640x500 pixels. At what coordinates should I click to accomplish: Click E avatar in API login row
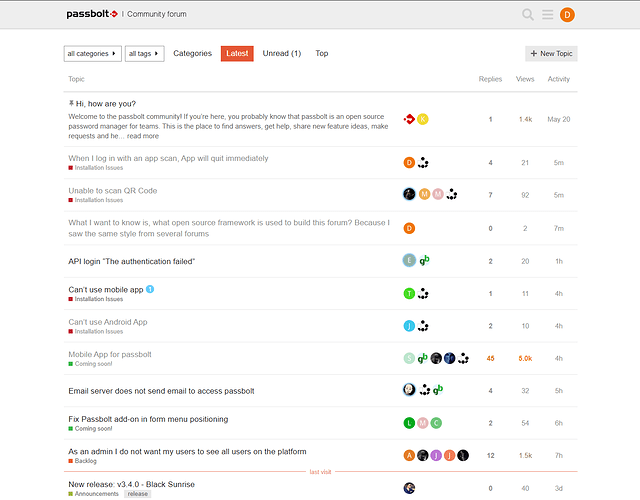pos(409,260)
